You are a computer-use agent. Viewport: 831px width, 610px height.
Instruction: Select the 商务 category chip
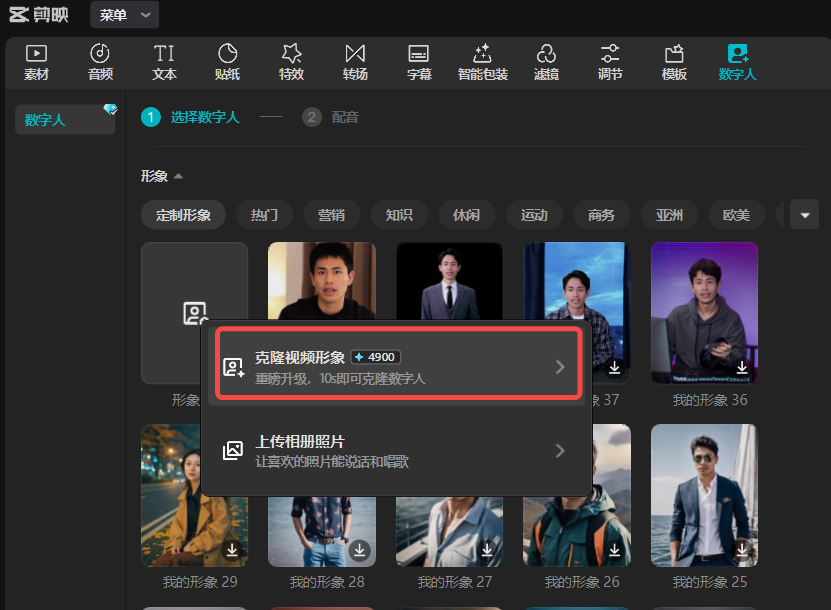click(602, 215)
